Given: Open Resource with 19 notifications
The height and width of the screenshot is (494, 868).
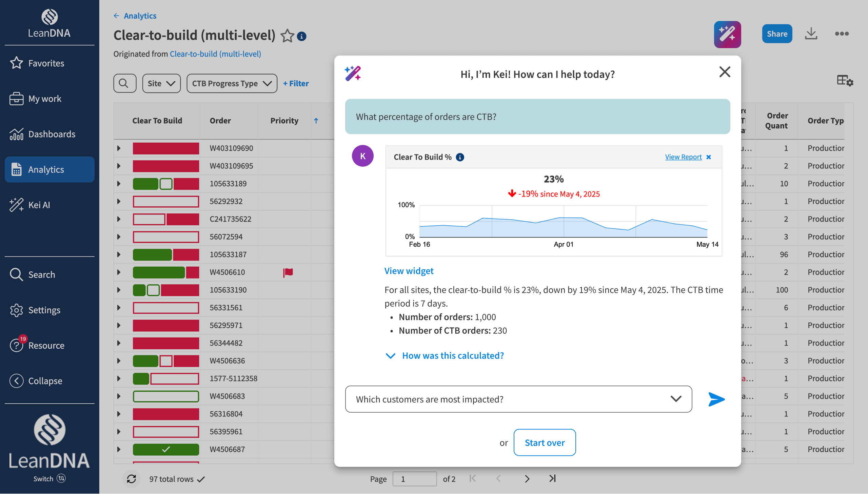Looking at the screenshot, I should (50, 345).
